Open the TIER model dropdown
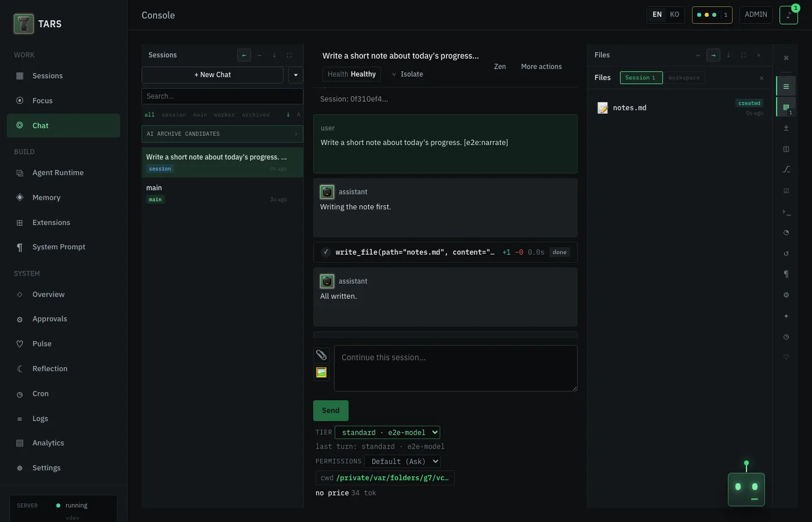 click(387, 433)
